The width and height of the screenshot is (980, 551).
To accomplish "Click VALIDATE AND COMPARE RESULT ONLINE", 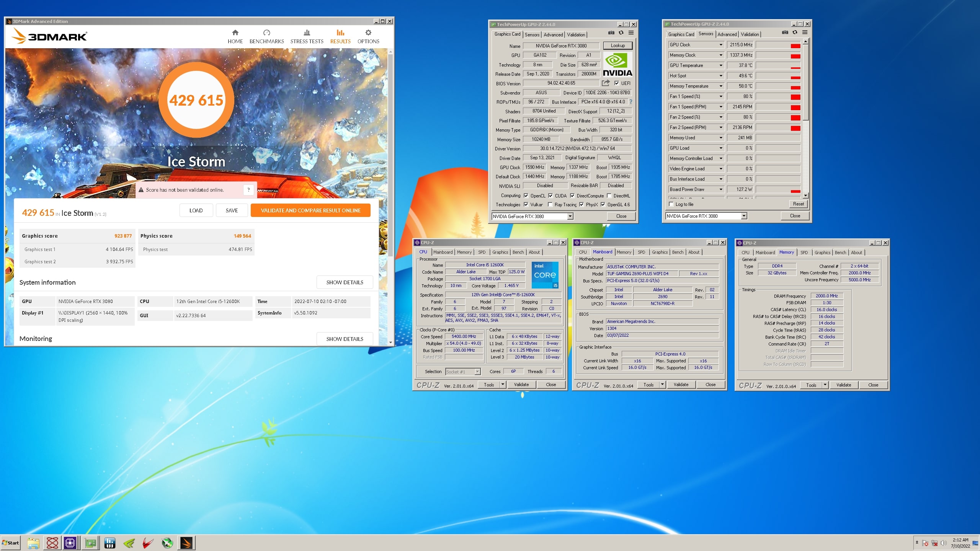I will click(310, 210).
